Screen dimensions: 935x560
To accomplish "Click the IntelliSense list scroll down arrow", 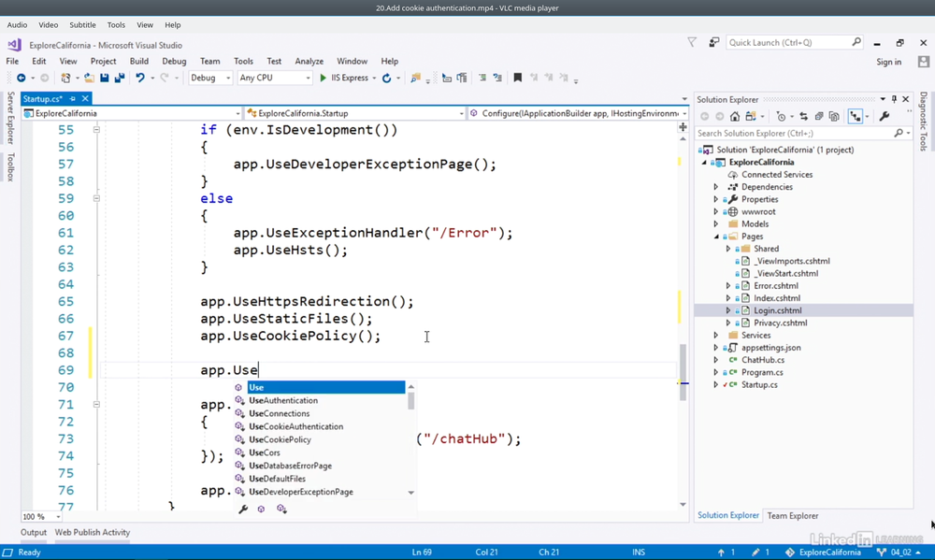I will pyautogui.click(x=410, y=493).
